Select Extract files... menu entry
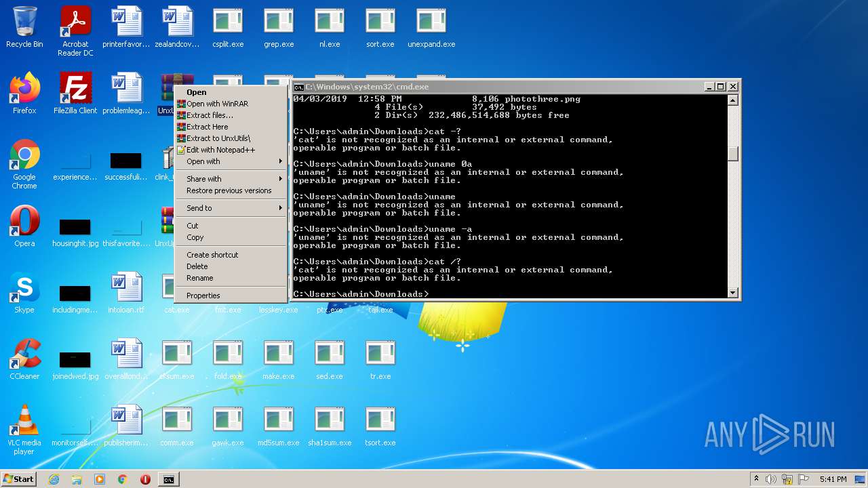This screenshot has width=868, height=488. click(231, 115)
